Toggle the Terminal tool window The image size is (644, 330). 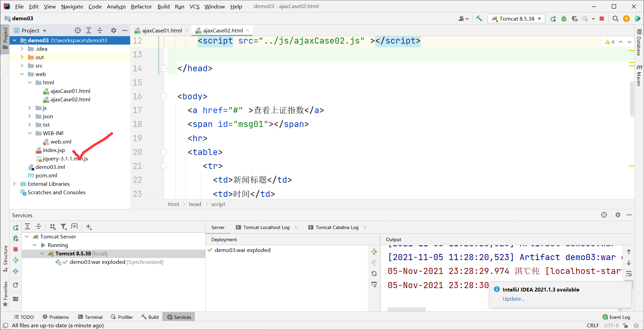[90, 317]
